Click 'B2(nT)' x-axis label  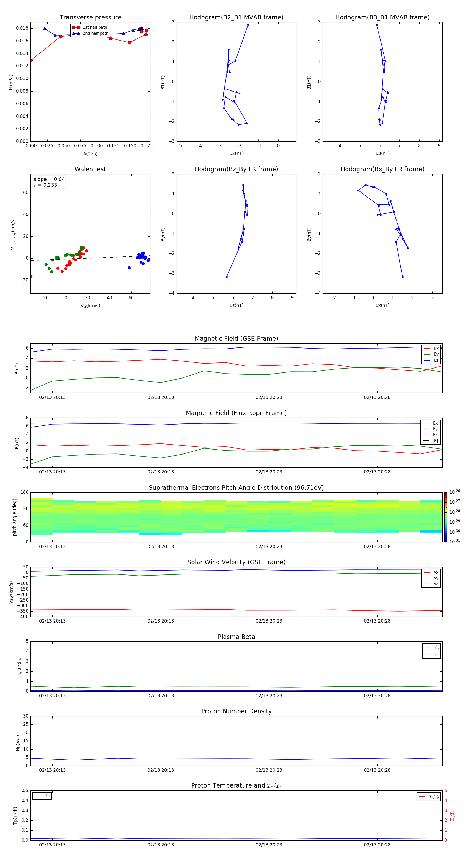236,153
